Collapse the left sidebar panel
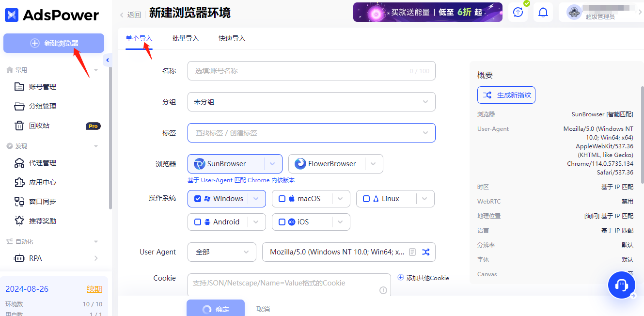This screenshot has width=644, height=316. [108, 60]
